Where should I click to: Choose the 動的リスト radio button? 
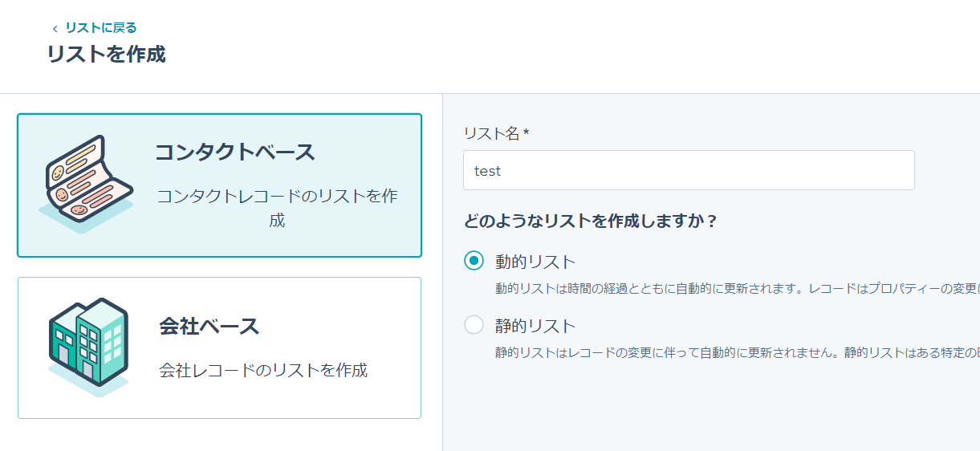[474, 261]
